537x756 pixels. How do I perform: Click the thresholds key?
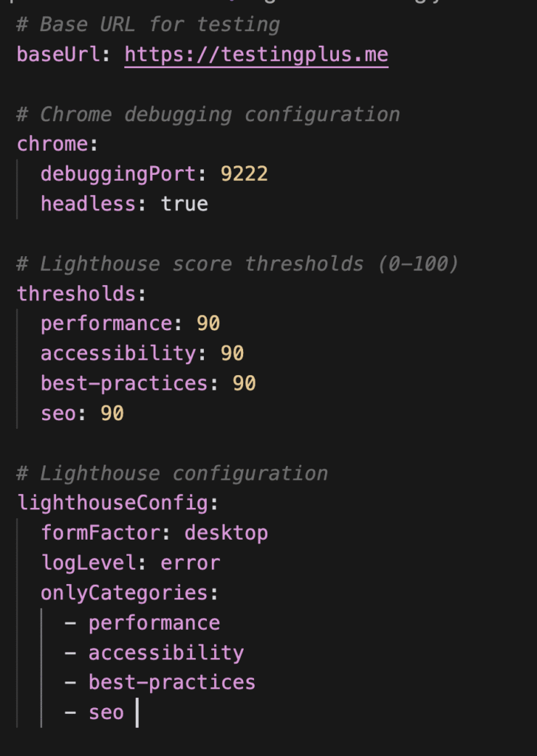pos(77,294)
